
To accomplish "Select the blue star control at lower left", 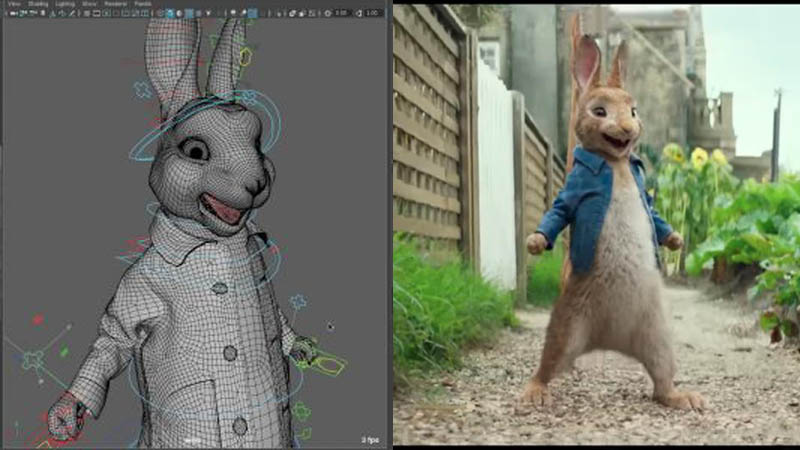I will (x=33, y=360).
